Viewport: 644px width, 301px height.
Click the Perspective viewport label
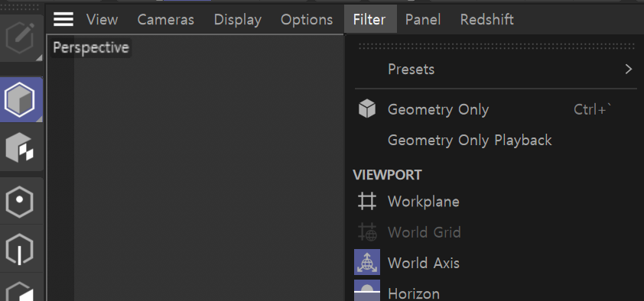[x=91, y=47]
